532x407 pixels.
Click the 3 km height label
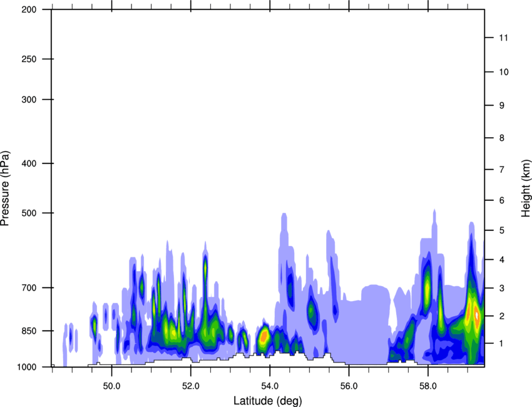502,288
